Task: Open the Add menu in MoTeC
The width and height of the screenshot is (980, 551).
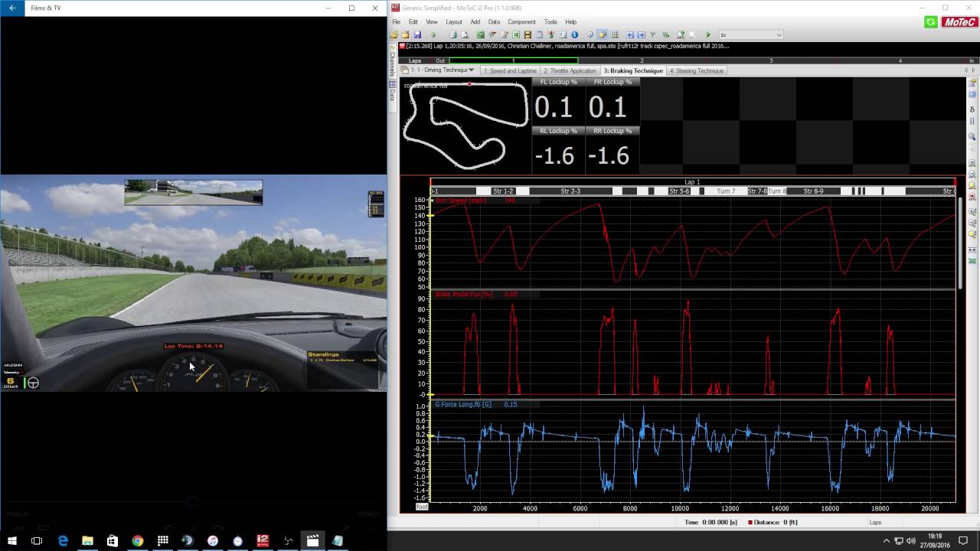Action: tap(475, 22)
